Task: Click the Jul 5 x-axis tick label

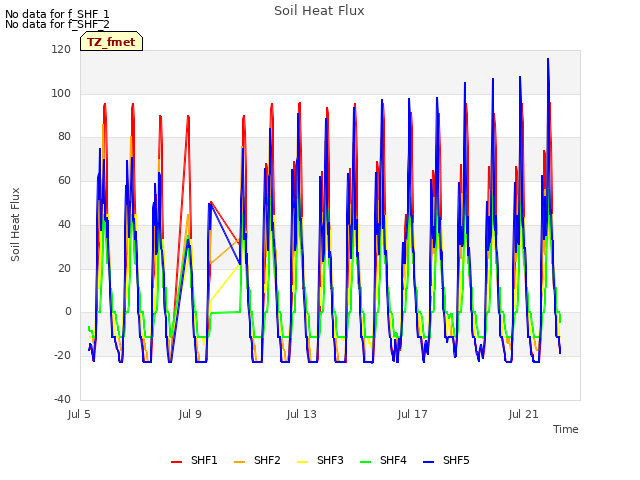Action: coord(79,414)
